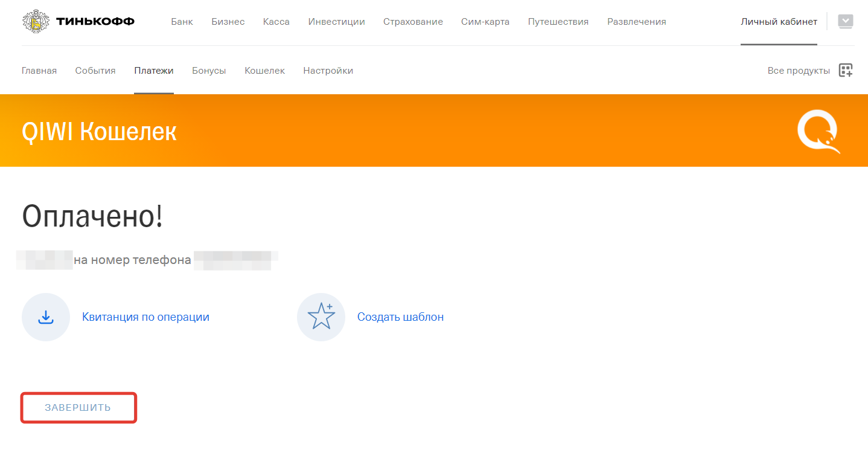
Task: Click the Оплачено! heading
Action: coord(92,216)
